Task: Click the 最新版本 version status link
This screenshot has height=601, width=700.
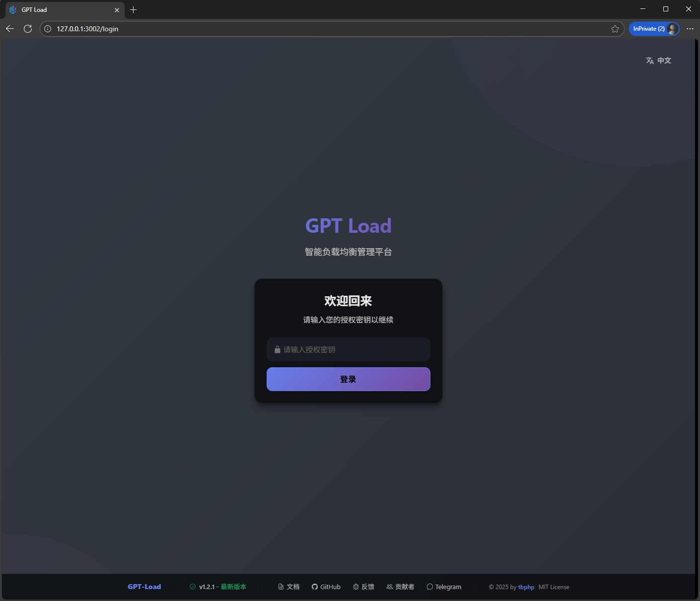Action: tap(233, 587)
